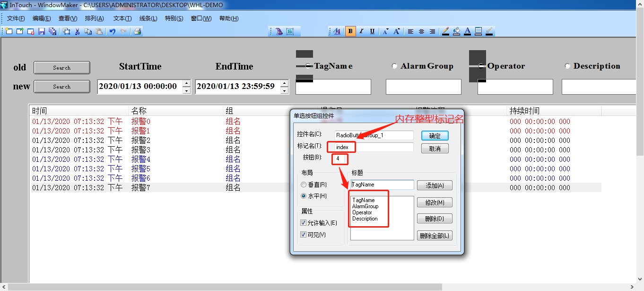The width and height of the screenshot is (644, 291).
Task: Select the Bold formatting icon
Action: click(350, 31)
